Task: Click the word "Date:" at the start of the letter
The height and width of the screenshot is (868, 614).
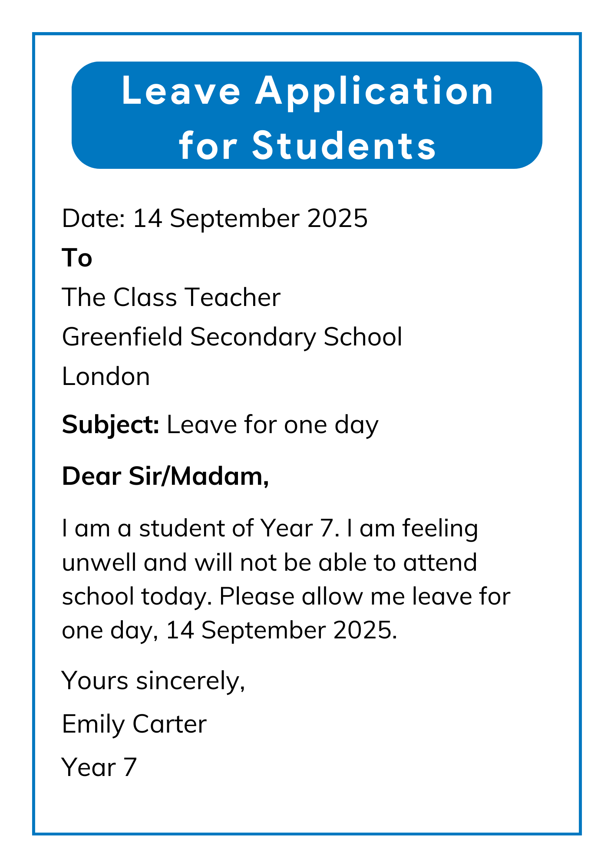Action: click(93, 218)
